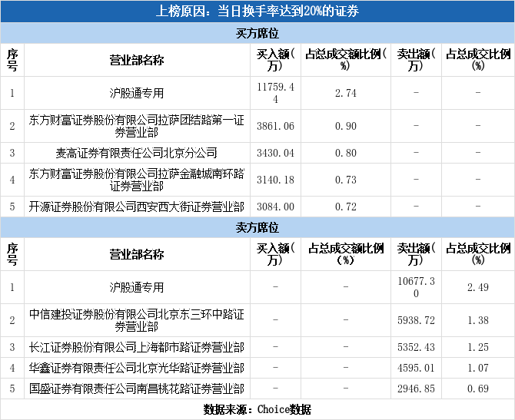Select the 2.74 percentage cell
515x420 pixels.
click(346, 93)
